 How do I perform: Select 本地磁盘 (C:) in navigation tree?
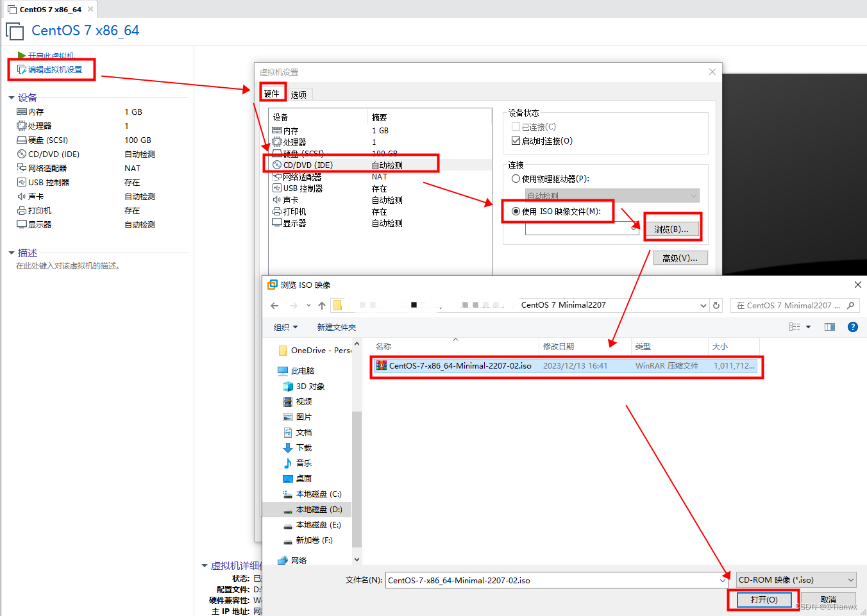point(312,494)
